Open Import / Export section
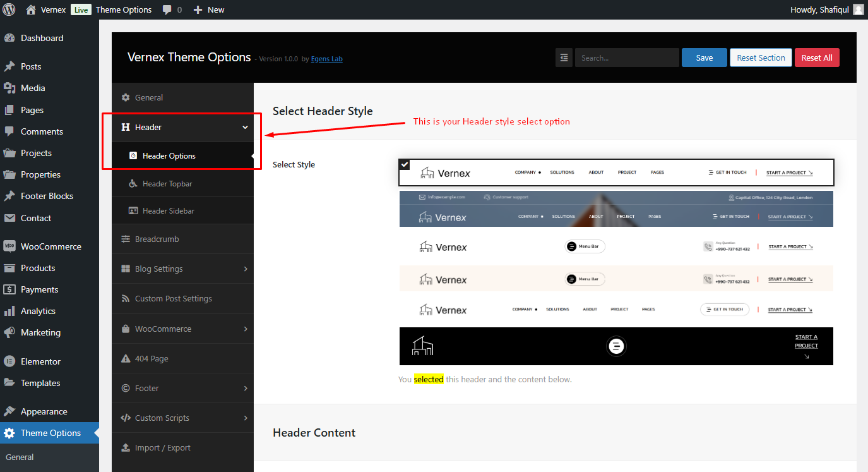 [182, 447]
